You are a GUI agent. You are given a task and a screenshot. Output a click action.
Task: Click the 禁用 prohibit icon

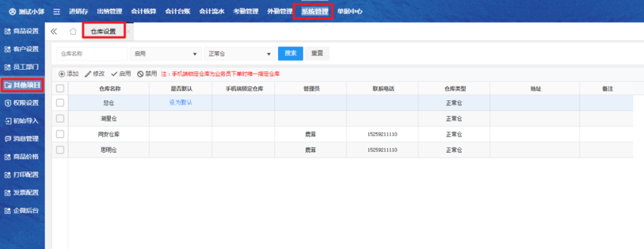(x=140, y=74)
